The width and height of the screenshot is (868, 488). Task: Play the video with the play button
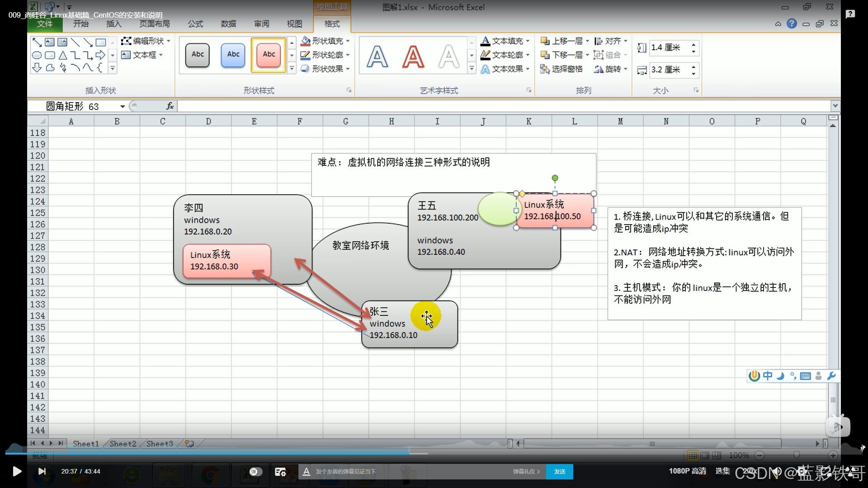[x=17, y=472]
